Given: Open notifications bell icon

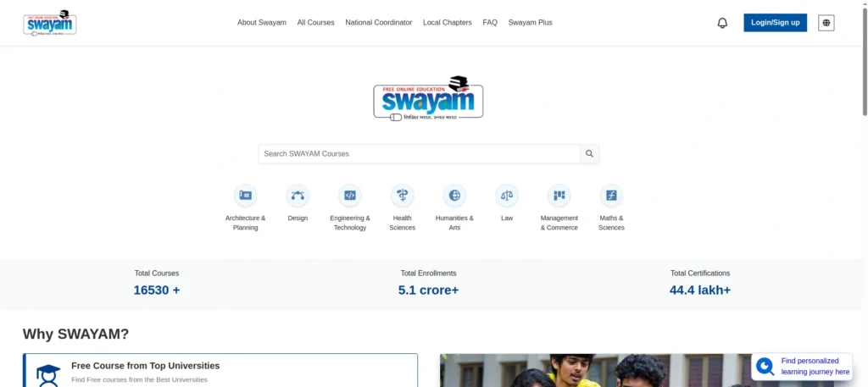Looking at the screenshot, I should (722, 23).
